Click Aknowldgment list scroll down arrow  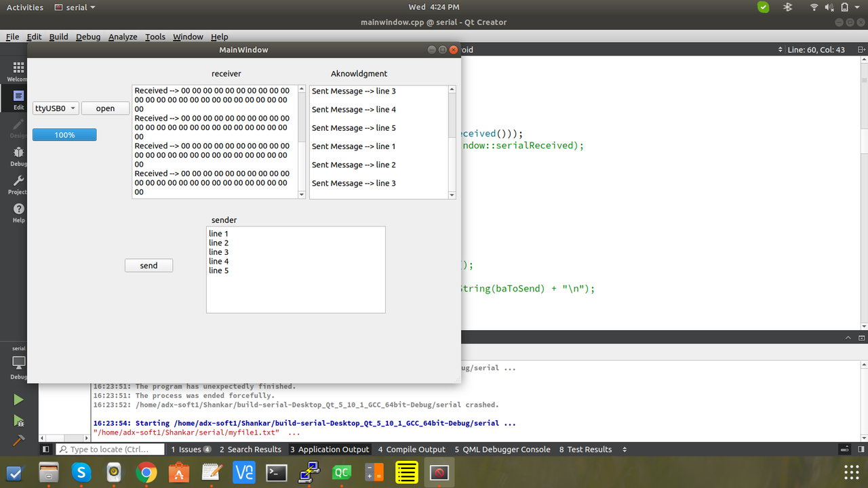tap(452, 195)
